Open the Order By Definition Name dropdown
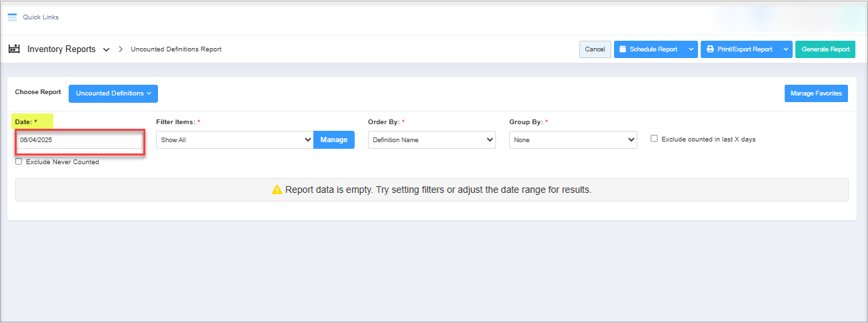The width and height of the screenshot is (868, 323). pos(431,140)
